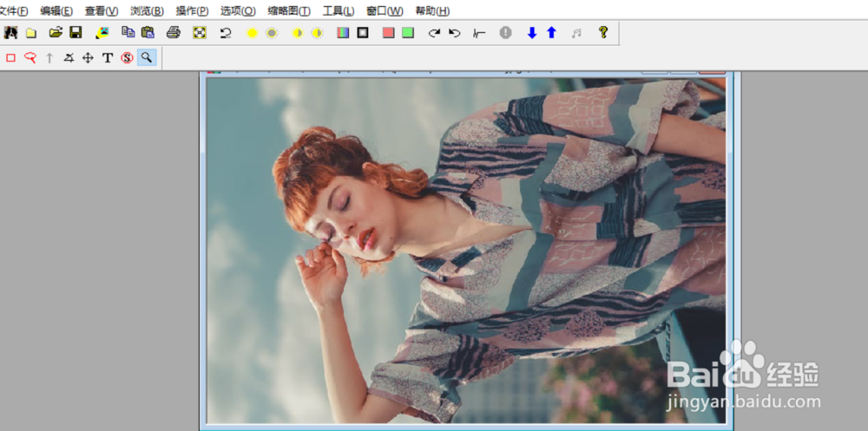This screenshot has height=431, width=868.
Task: Select the four-way move arrows tool
Action: 88,57
